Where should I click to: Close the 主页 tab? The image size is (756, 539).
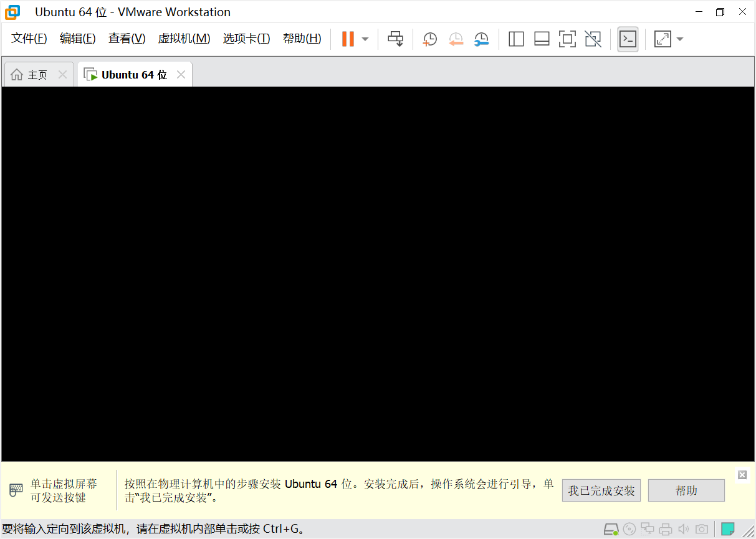click(x=62, y=75)
